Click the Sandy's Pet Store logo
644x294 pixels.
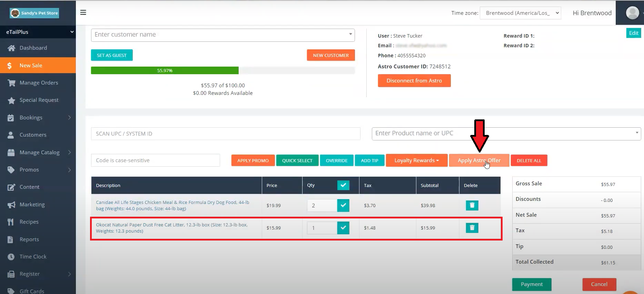[34, 13]
